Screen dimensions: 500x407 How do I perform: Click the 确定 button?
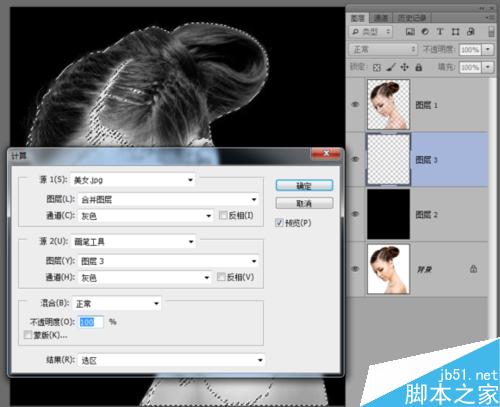coord(304,186)
